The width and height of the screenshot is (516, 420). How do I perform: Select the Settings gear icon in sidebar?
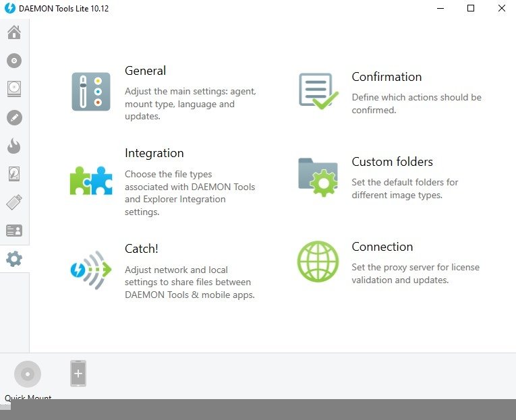point(14,259)
